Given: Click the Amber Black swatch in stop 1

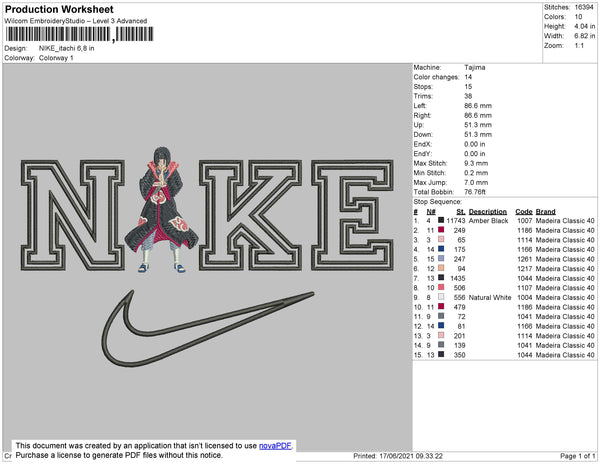Looking at the screenshot, I should coord(441,220).
